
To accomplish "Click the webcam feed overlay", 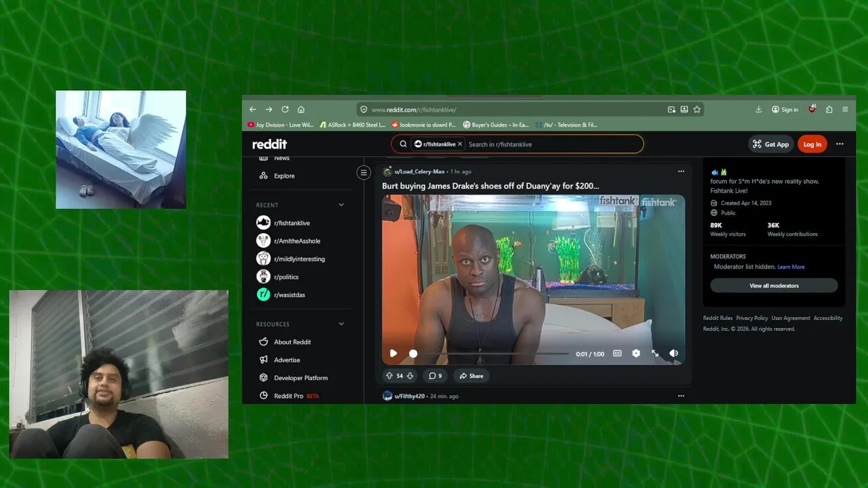I will coord(119,374).
